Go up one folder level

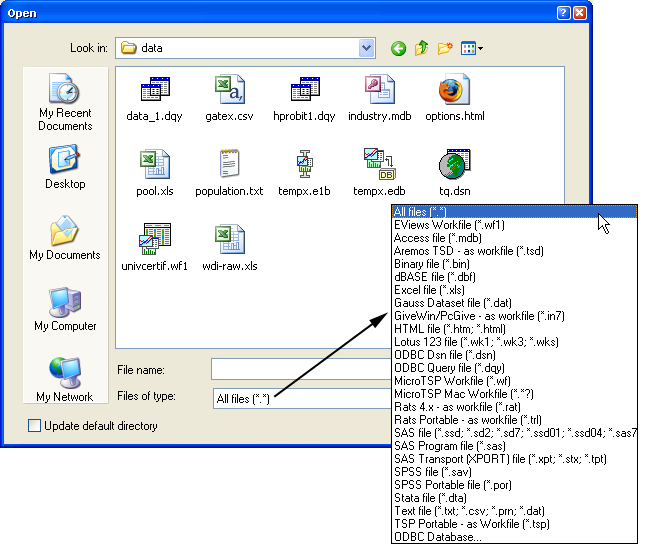pyautogui.click(x=422, y=48)
